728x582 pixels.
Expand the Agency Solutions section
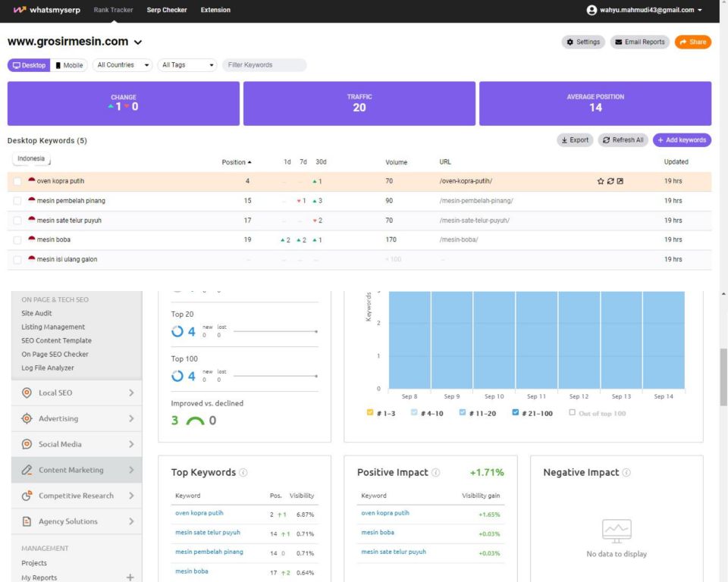pyautogui.click(x=131, y=521)
